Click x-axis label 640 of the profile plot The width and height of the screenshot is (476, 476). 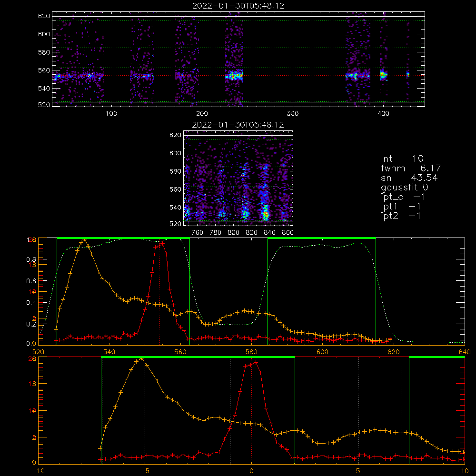[x=465, y=352]
